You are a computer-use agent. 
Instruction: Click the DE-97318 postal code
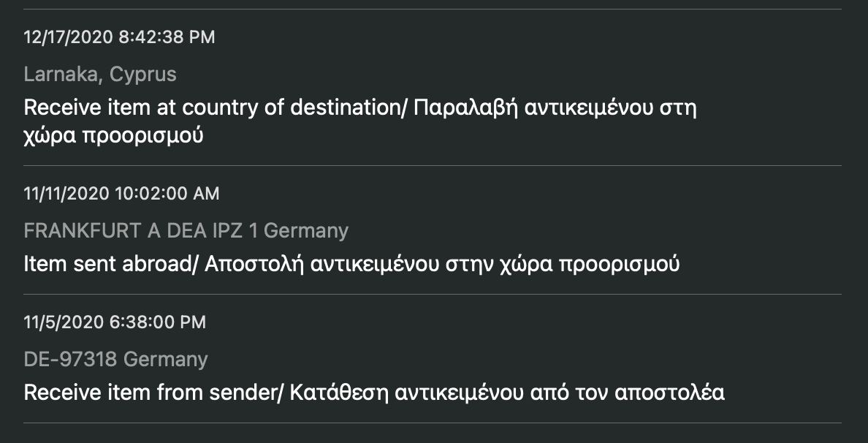pyautogui.click(x=71, y=360)
